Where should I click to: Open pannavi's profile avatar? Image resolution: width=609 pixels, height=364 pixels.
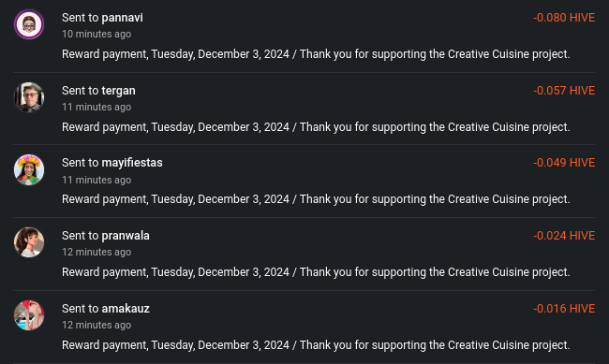pyautogui.click(x=29, y=24)
